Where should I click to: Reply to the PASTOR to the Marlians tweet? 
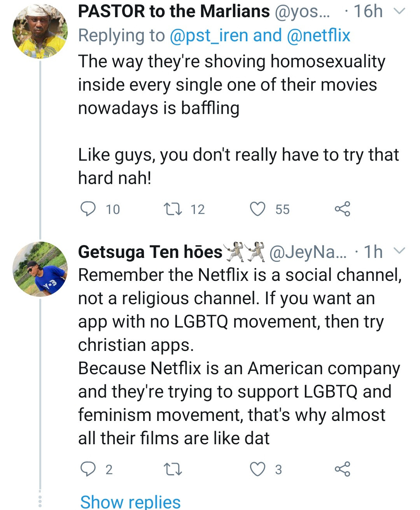(x=88, y=209)
